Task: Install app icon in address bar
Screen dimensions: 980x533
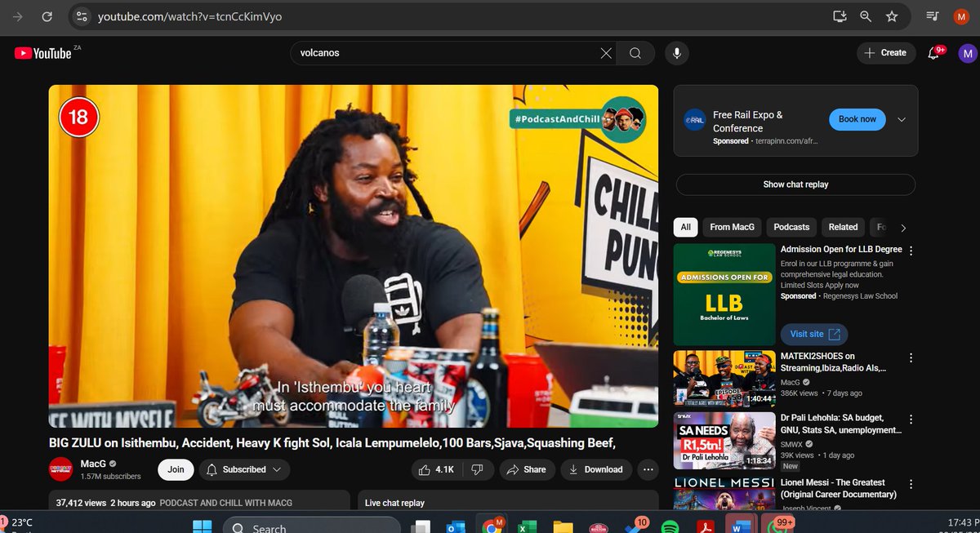Action: [839, 16]
